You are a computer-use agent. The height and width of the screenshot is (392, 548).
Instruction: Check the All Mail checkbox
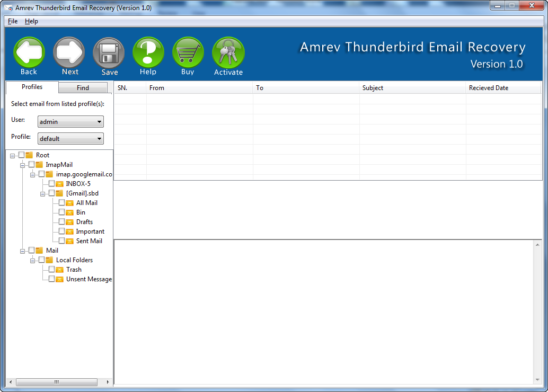click(x=62, y=202)
